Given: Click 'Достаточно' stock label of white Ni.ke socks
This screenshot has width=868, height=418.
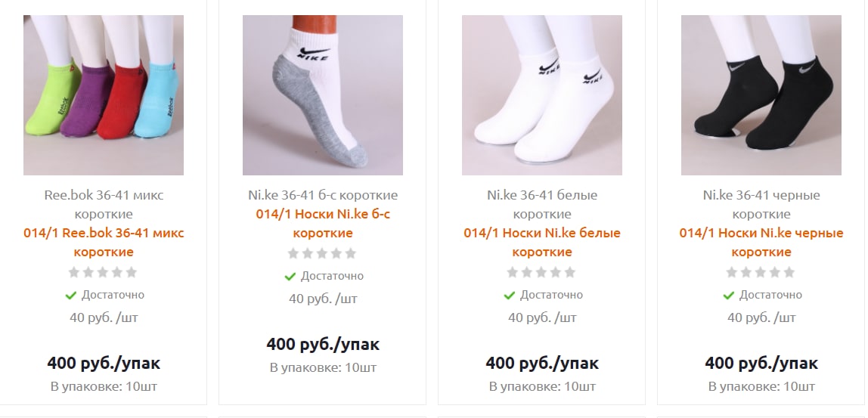Looking at the screenshot, I should (551, 295).
